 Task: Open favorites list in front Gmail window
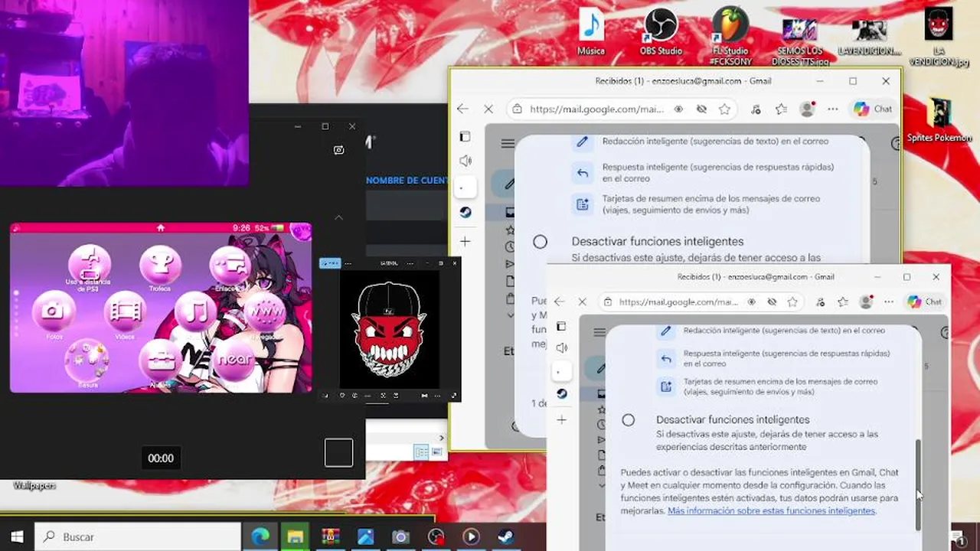tap(843, 302)
